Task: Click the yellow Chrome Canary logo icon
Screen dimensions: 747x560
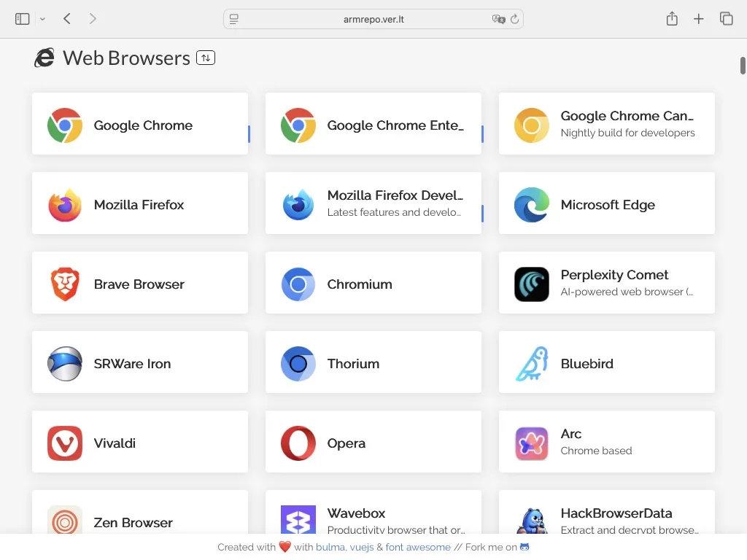Action: (532, 125)
